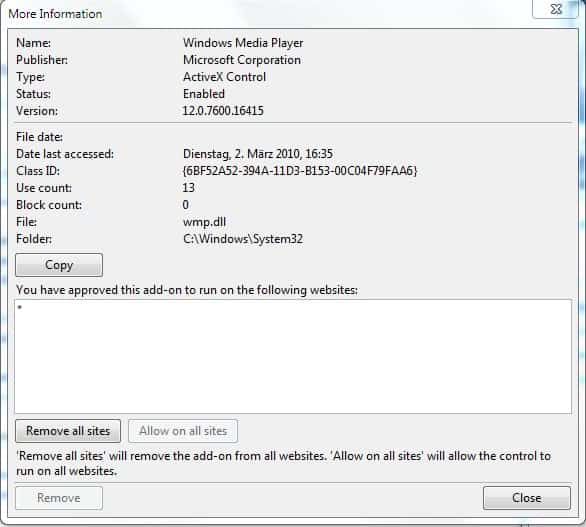
Task: Click the Copy button
Action: tap(59, 265)
